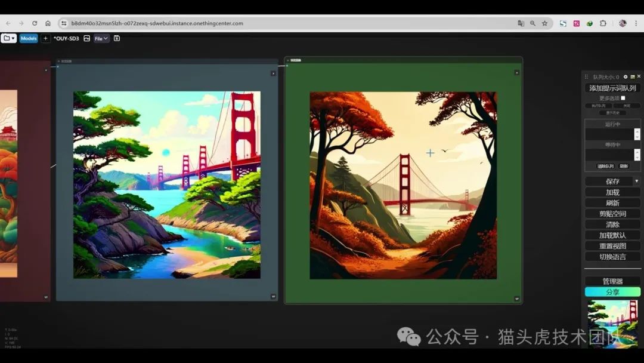
Task: Open the gallery image icon in the top toolbar
Action: (x=86, y=38)
